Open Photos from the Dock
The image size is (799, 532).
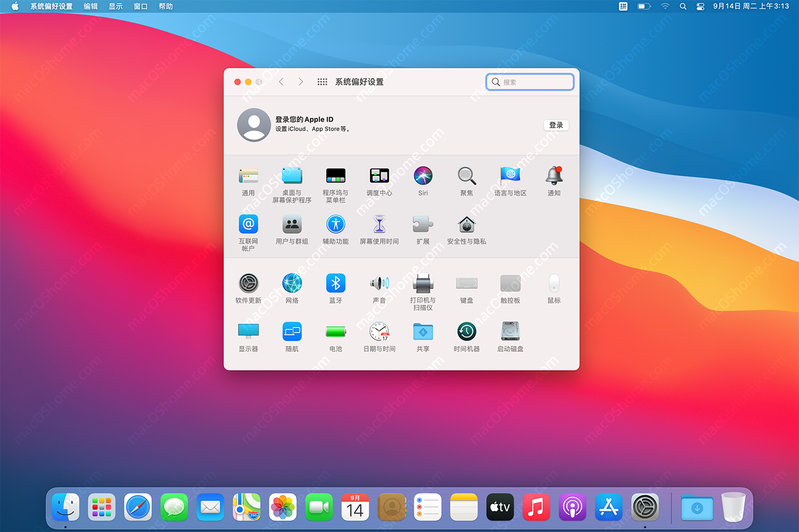click(283, 507)
